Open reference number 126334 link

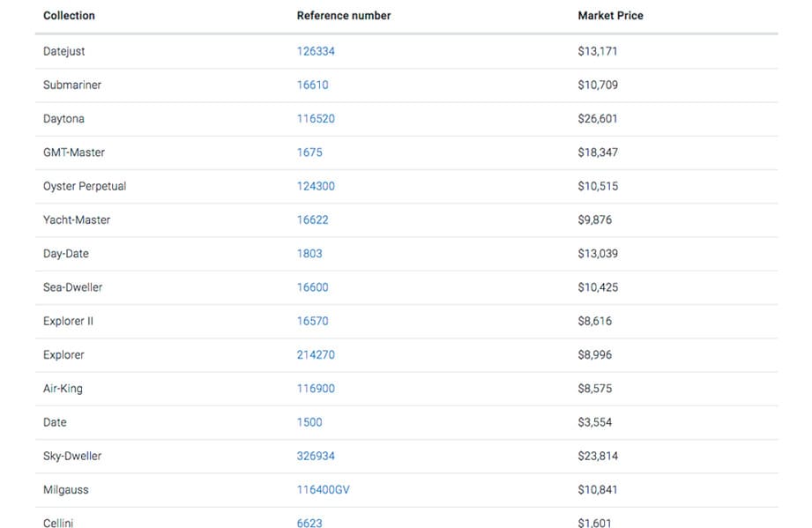[x=316, y=51]
